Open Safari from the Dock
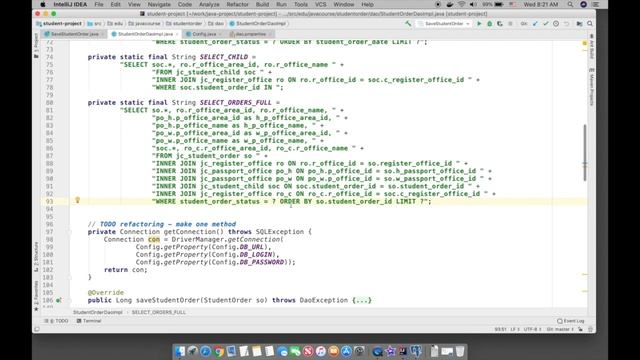The image size is (640, 360). click(x=205, y=351)
